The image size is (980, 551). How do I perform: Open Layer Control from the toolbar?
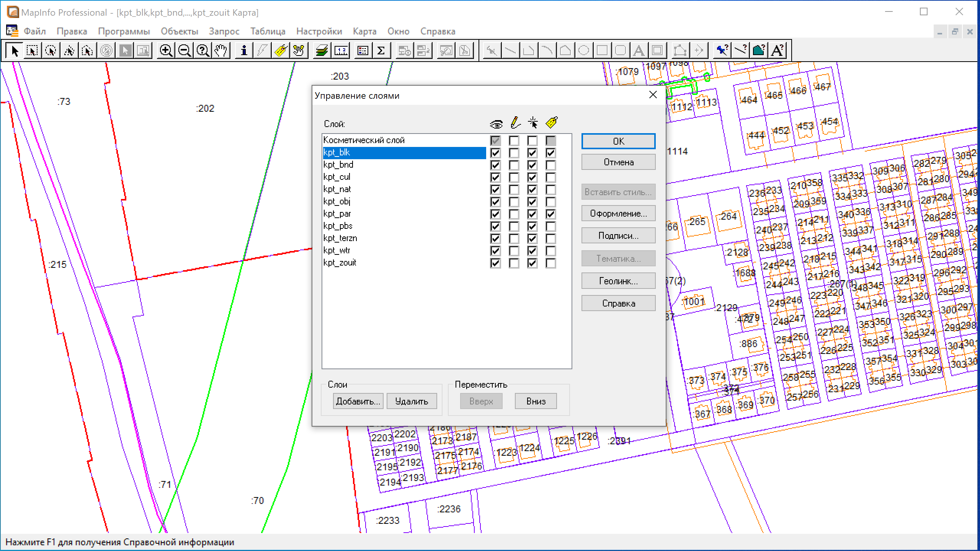click(322, 51)
